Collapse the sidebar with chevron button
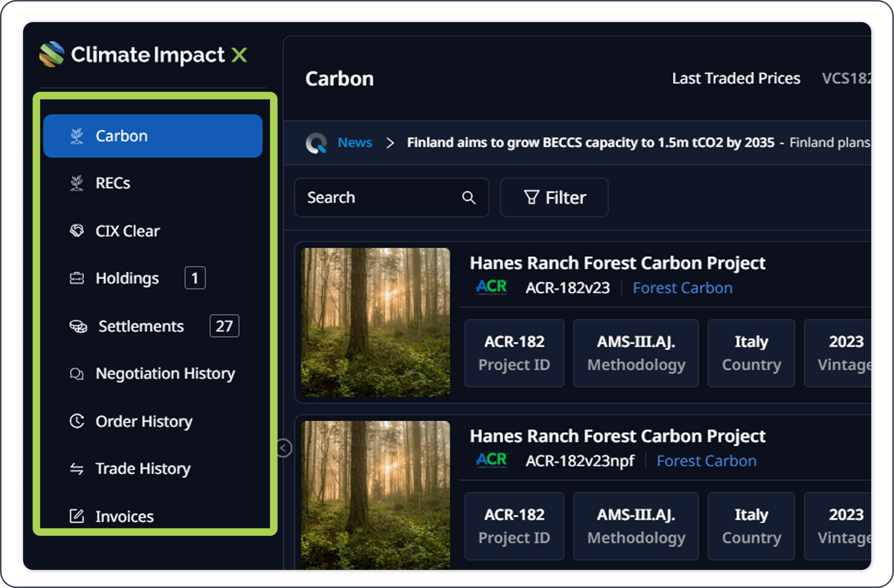The image size is (894, 588). [x=284, y=448]
